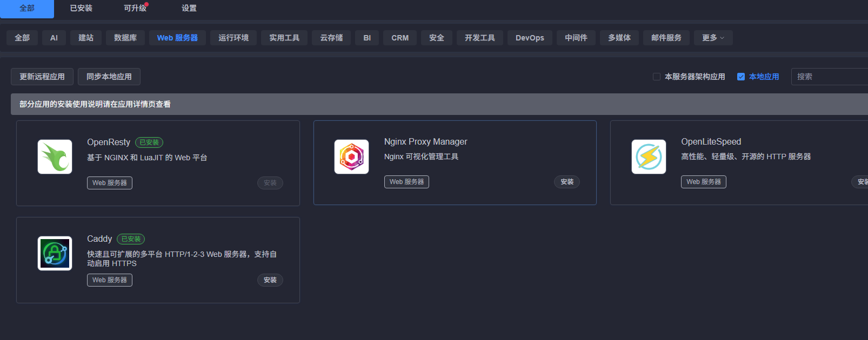Click the 更新远程应用 button
868x340 pixels.
coord(42,77)
